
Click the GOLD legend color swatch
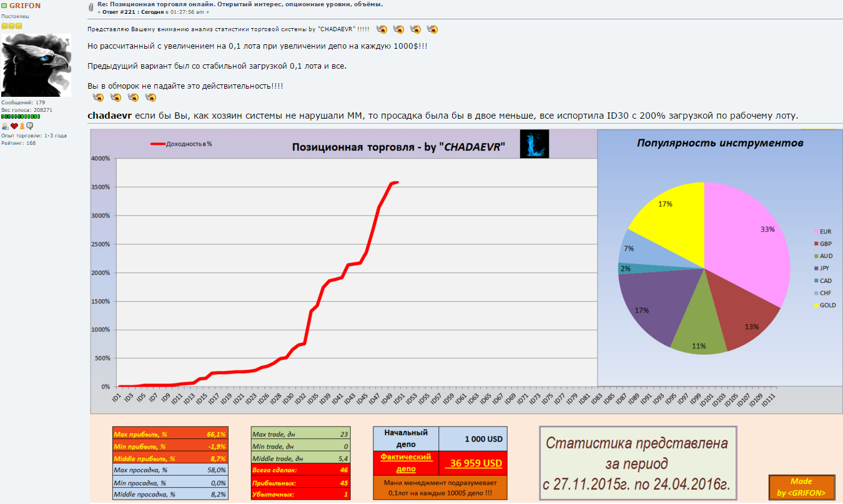pyautogui.click(x=816, y=305)
